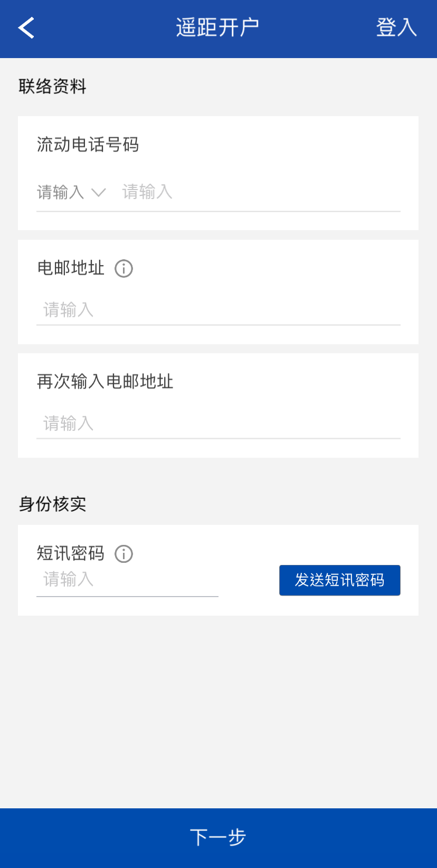Tap the 身份核实 section heading
437x868 pixels.
(52, 504)
